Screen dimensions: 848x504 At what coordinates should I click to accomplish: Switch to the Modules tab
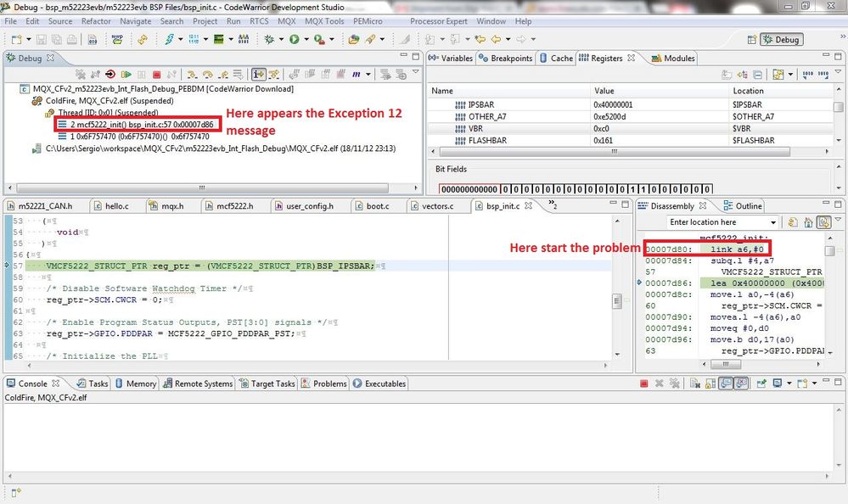click(673, 58)
